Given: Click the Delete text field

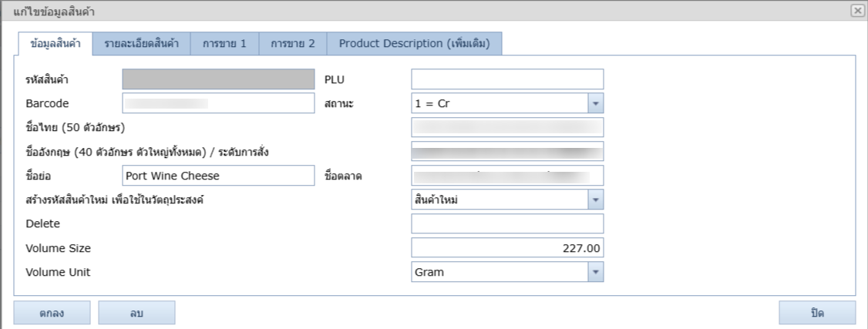Looking at the screenshot, I should (507, 223).
